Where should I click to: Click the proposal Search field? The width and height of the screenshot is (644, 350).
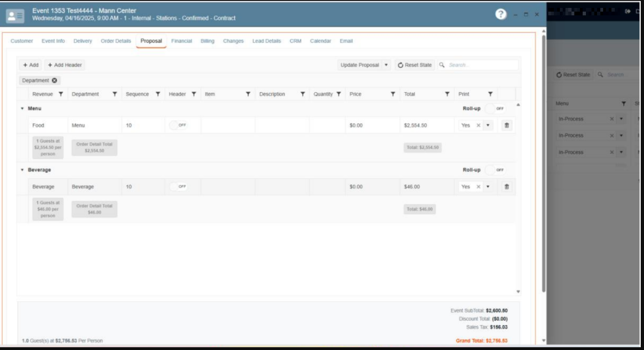pyautogui.click(x=481, y=65)
